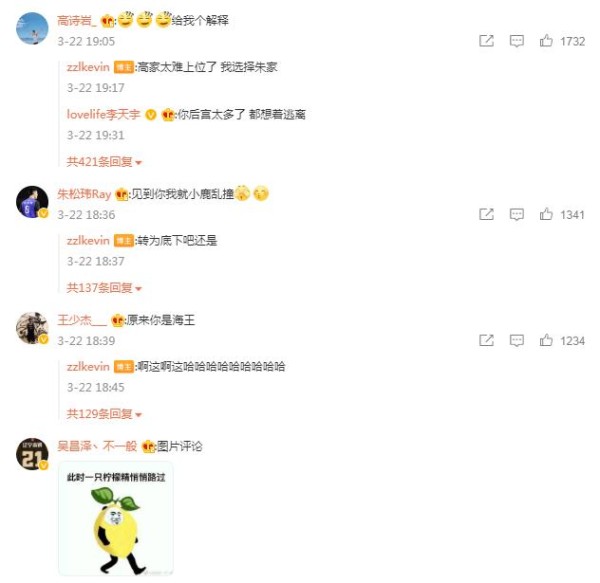
Task: Visit the lovelife李天宇 profile link
Action: 103,114
